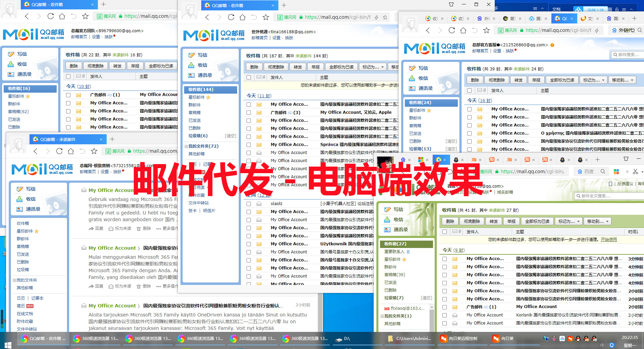
Task: Open 标记为 dropdown in bamboo-themed inbox
Action: pos(569,221)
